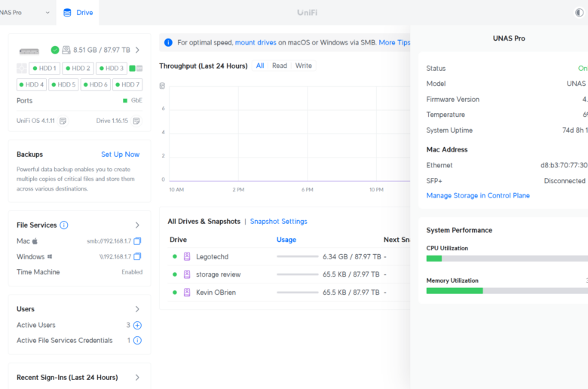Click the green storage health checkmark icon
The image size is (588, 389).
click(x=55, y=50)
